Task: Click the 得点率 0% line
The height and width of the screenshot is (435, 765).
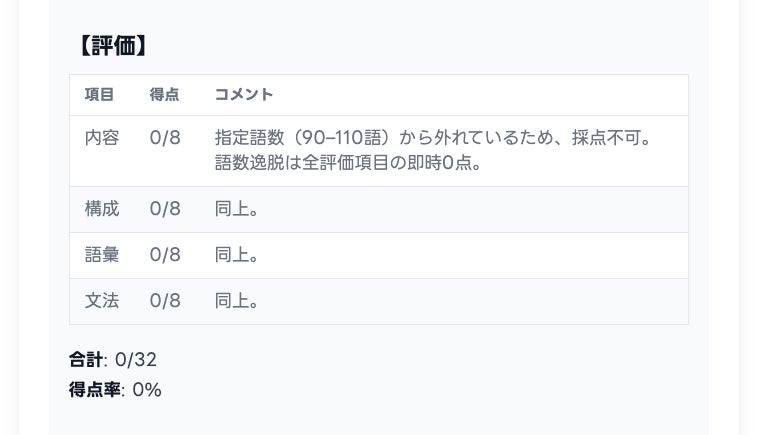Action: (x=115, y=390)
